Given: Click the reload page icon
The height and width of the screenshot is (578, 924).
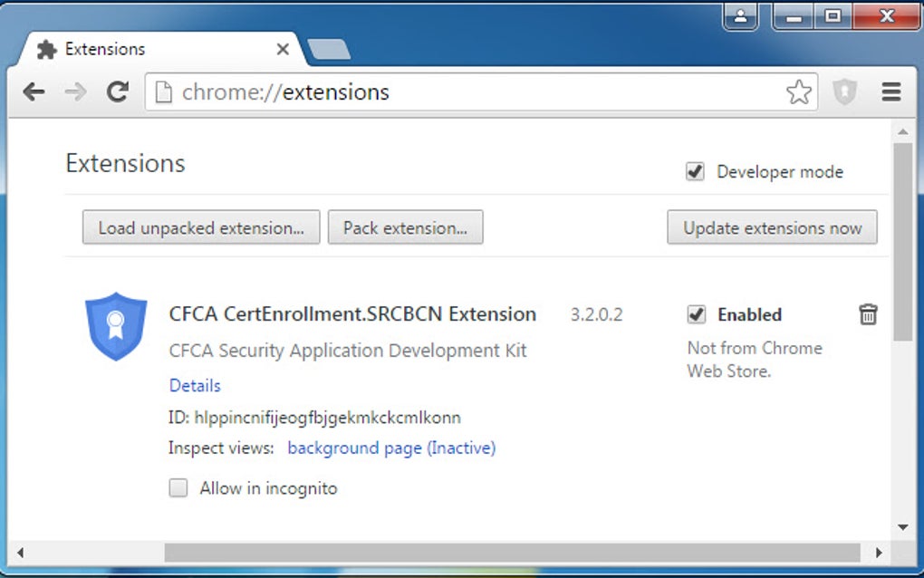Looking at the screenshot, I should [118, 92].
